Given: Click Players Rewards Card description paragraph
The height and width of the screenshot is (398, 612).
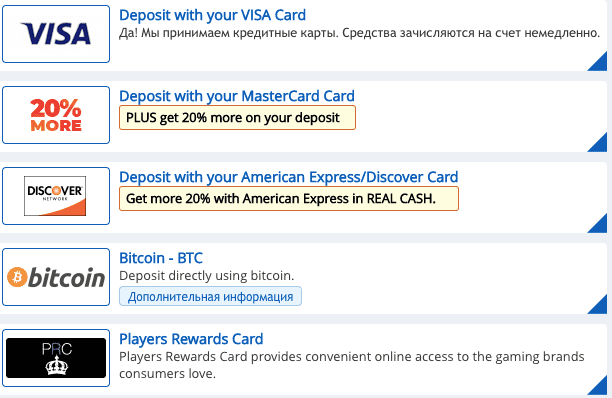Looking at the screenshot, I should click(352, 365).
